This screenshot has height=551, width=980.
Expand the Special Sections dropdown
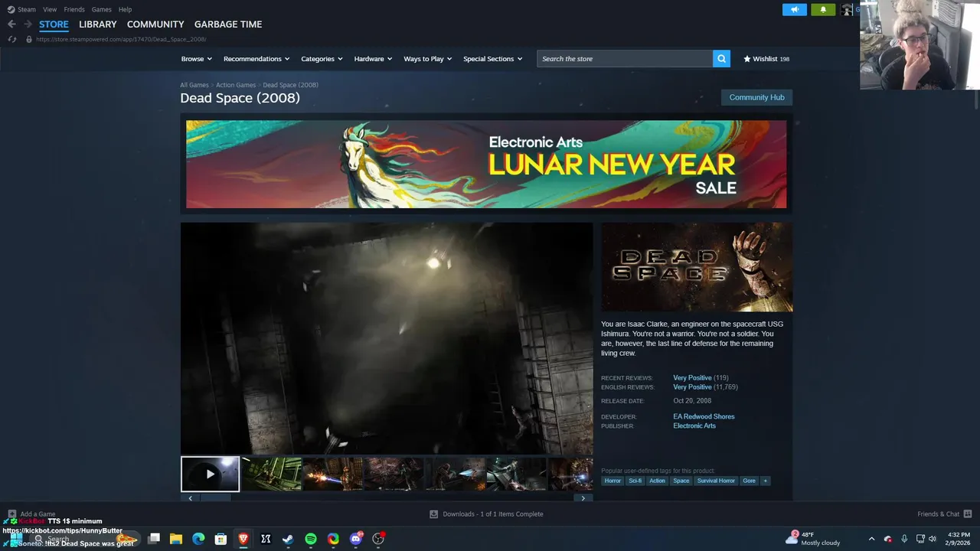click(493, 59)
